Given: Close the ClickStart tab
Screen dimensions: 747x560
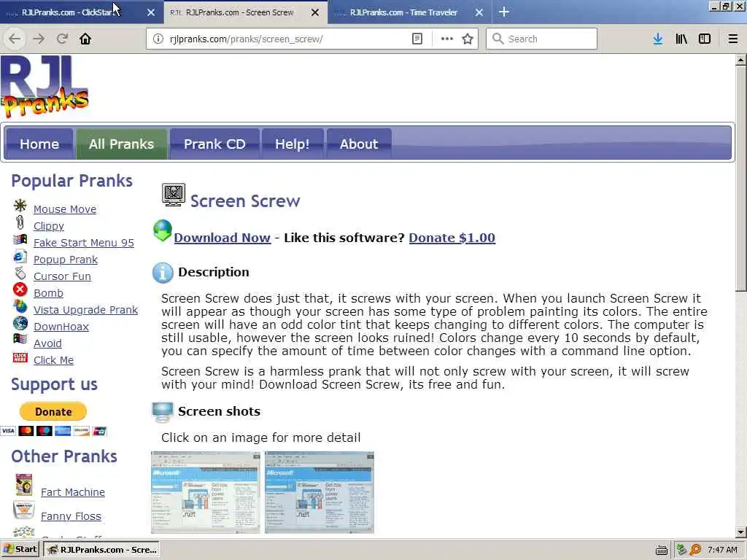Looking at the screenshot, I should (x=151, y=12).
